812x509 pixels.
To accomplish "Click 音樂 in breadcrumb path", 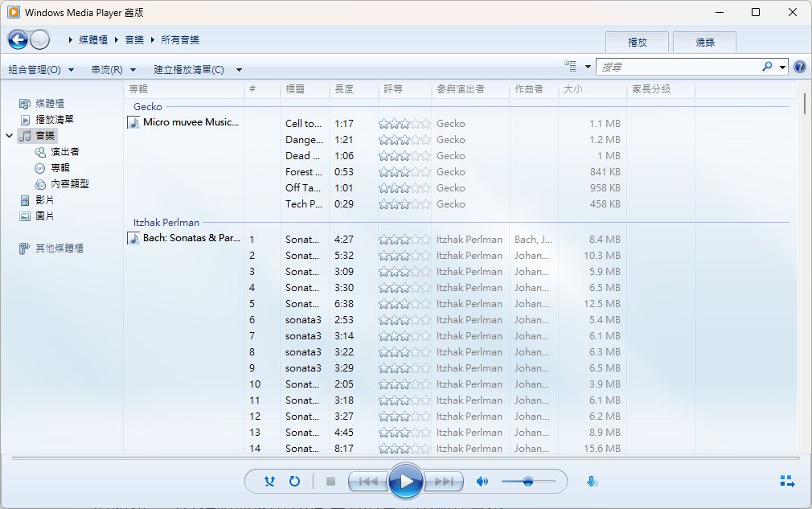I will 134,40.
